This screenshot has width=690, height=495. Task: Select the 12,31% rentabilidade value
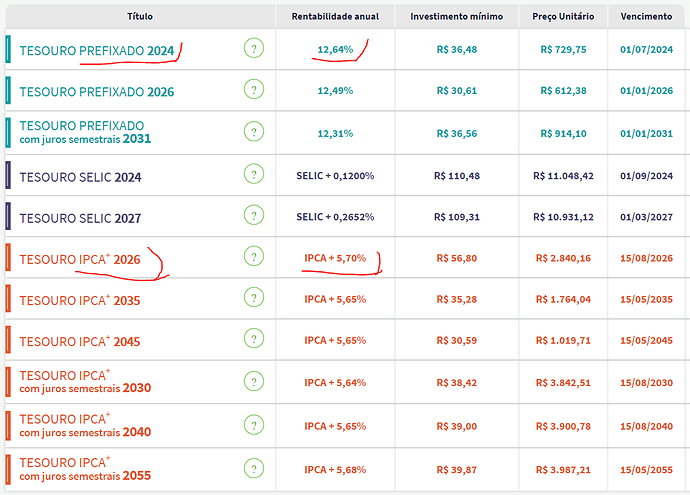[x=335, y=133]
